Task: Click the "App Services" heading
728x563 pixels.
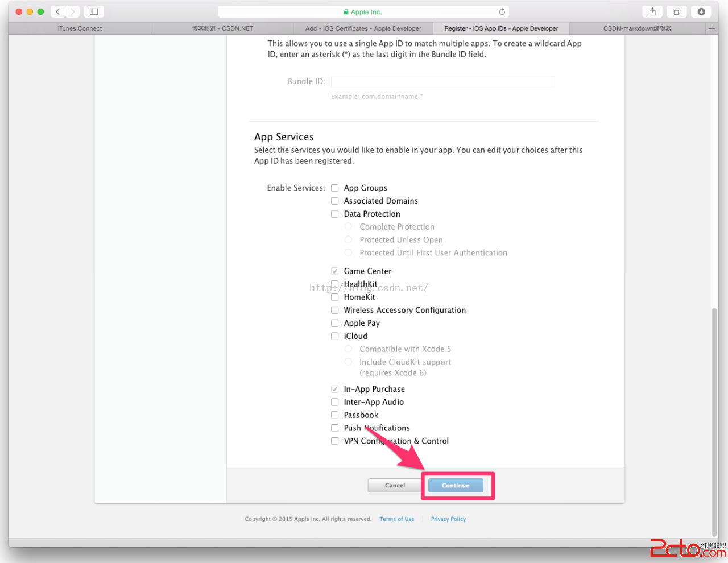Action: coord(284,137)
